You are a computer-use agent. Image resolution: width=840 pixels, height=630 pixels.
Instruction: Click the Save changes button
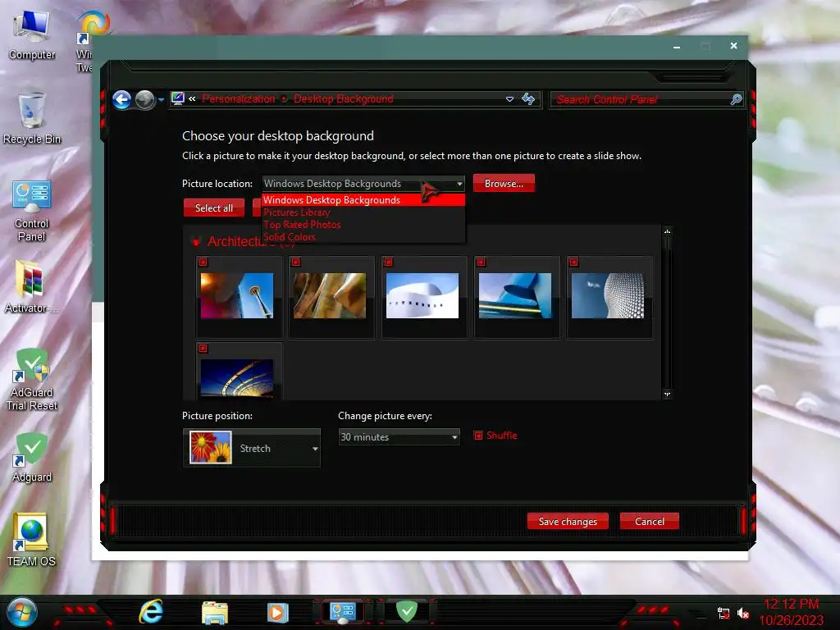[x=568, y=521]
